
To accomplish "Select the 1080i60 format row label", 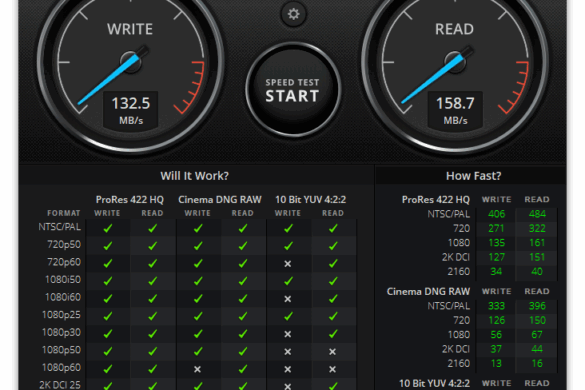I will click(x=63, y=297).
